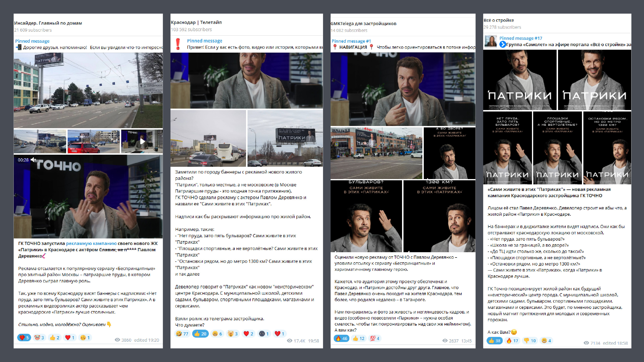644x362 pixels.
Task: Open the 'Остановки рядом' poster in Всё о стройке
Action: 607,148
